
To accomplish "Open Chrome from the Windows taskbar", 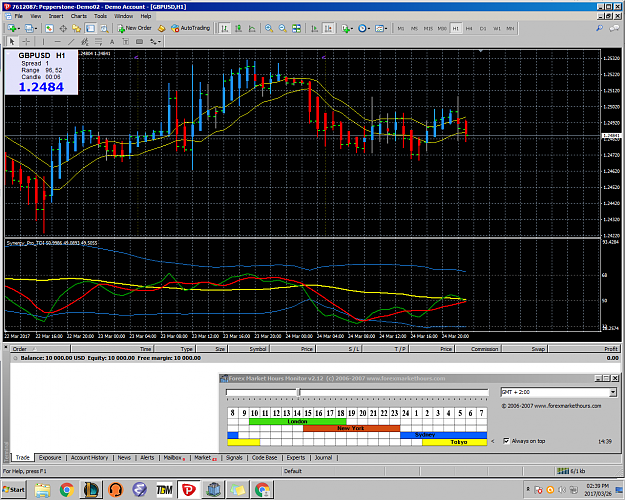I will click(67, 490).
